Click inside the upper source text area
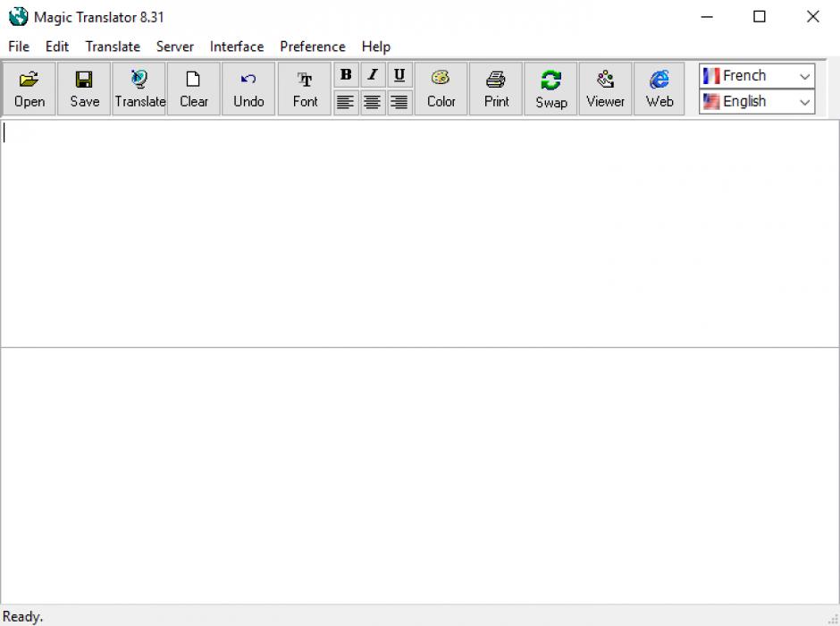The height and width of the screenshot is (626, 840). coord(420,233)
